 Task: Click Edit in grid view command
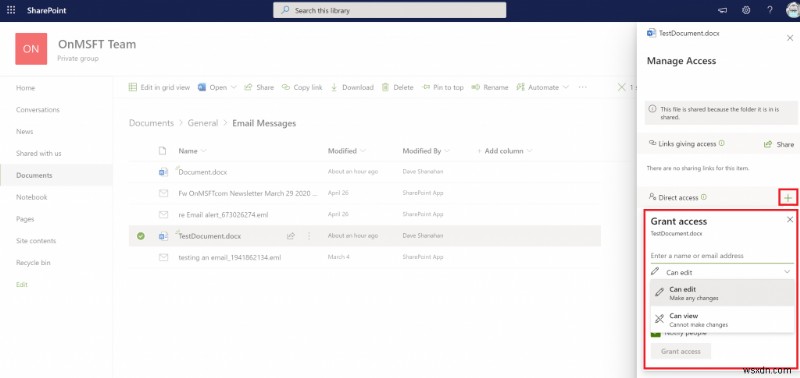pos(159,87)
